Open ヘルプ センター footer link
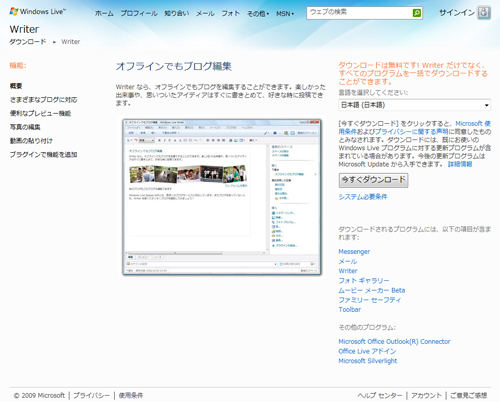Image resolution: width=500 pixels, height=402 pixels. click(380, 395)
